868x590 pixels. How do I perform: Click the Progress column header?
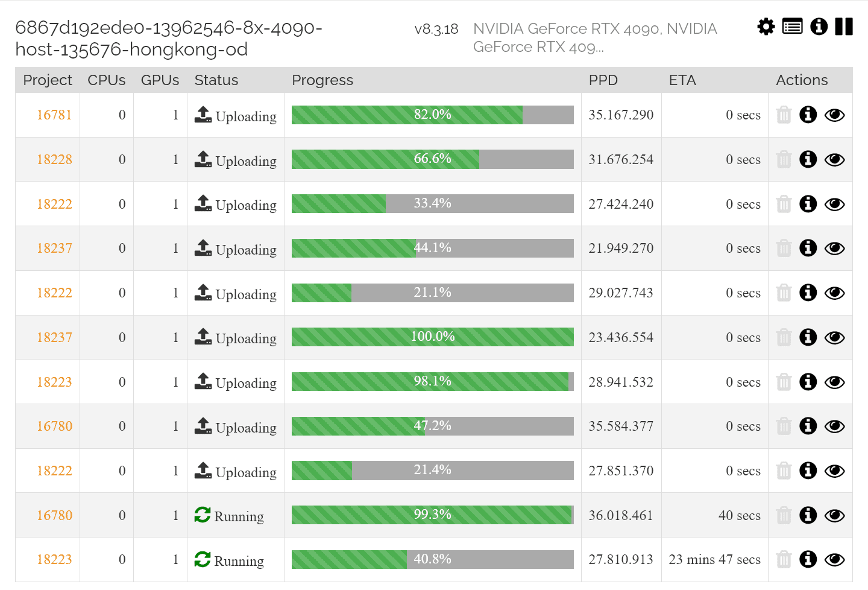tap(322, 80)
